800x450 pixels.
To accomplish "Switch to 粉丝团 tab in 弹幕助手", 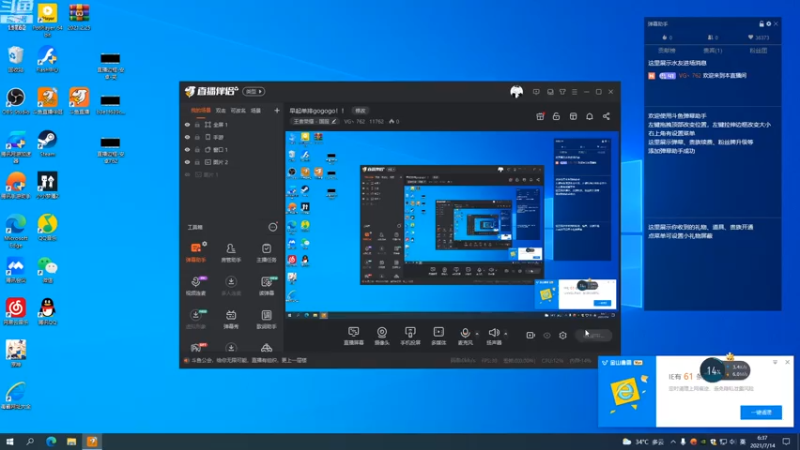I will coord(758,51).
